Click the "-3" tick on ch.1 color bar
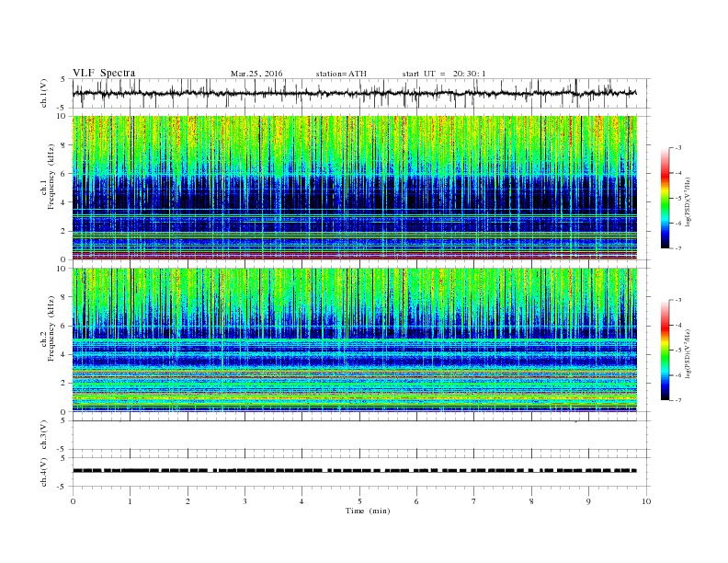The width and height of the screenshot is (728, 563). (678, 148)
